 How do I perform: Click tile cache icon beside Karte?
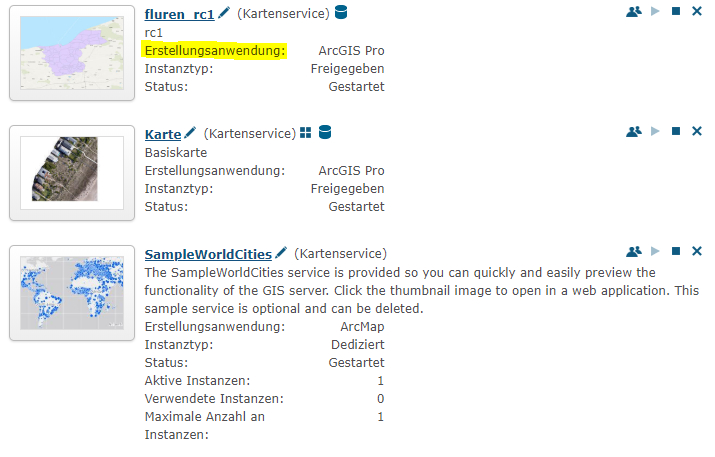[306, 133]
